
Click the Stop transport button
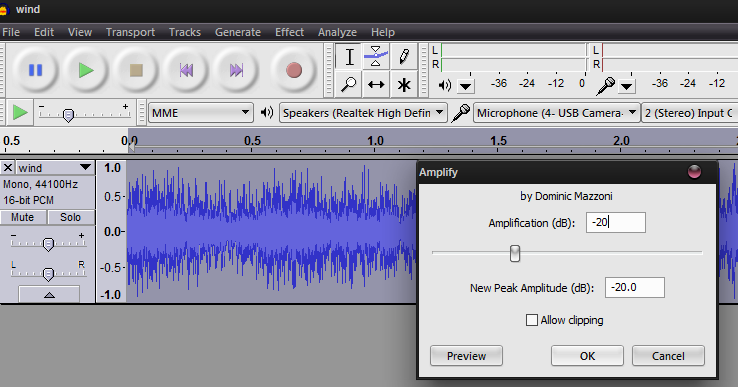136,71
